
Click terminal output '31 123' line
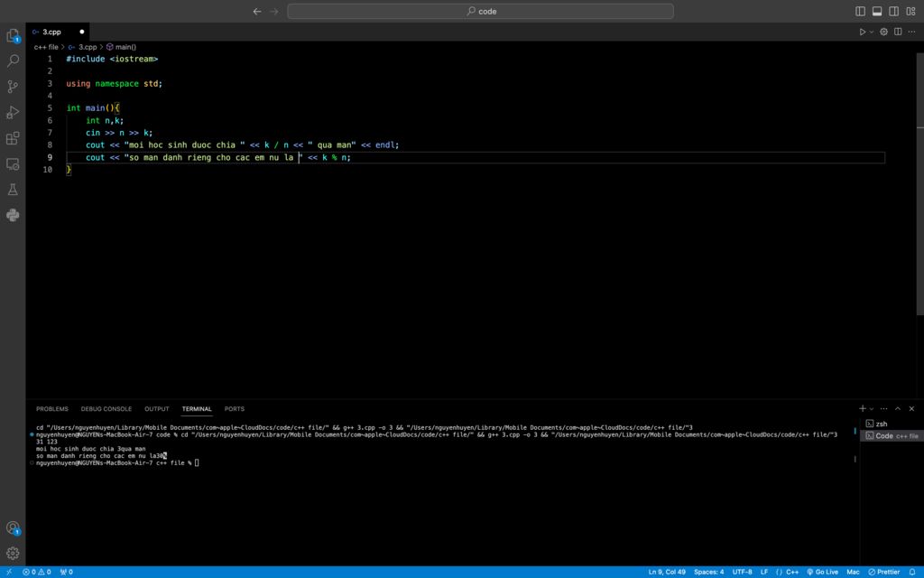pyautogui.click(x=47, y=442)
